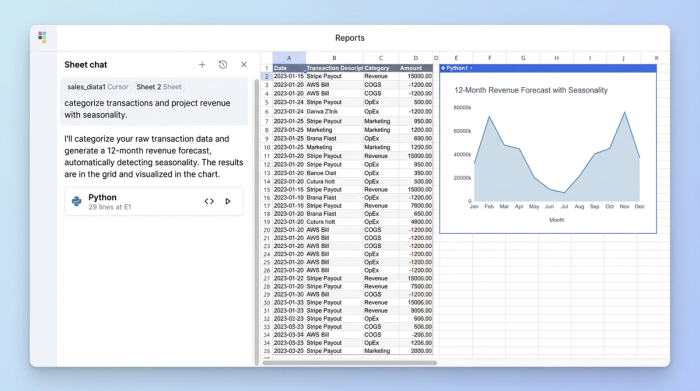Image resolution: width=700 pixels, height=391 pixels.
Task: Click the 2023-01-22 date cell
Action: click(x=289, y=278)
